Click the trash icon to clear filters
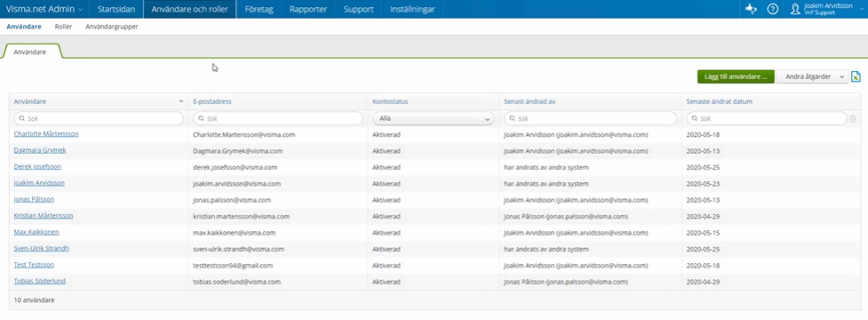Image resolution: width=868 pixels, height=320 pixels. (853, 118)
